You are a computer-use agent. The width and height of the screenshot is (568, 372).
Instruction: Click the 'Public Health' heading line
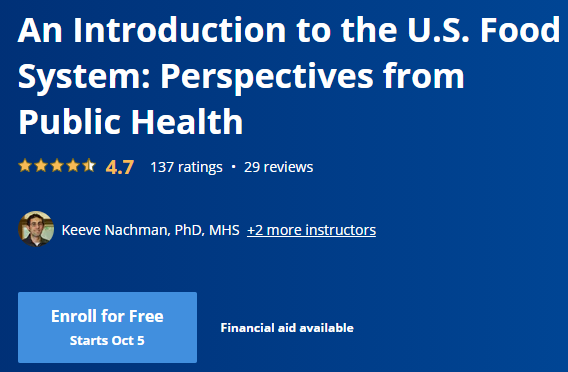coord(130,122)
